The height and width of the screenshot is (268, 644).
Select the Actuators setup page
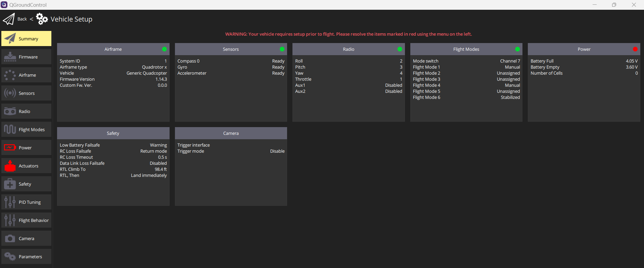27,166
